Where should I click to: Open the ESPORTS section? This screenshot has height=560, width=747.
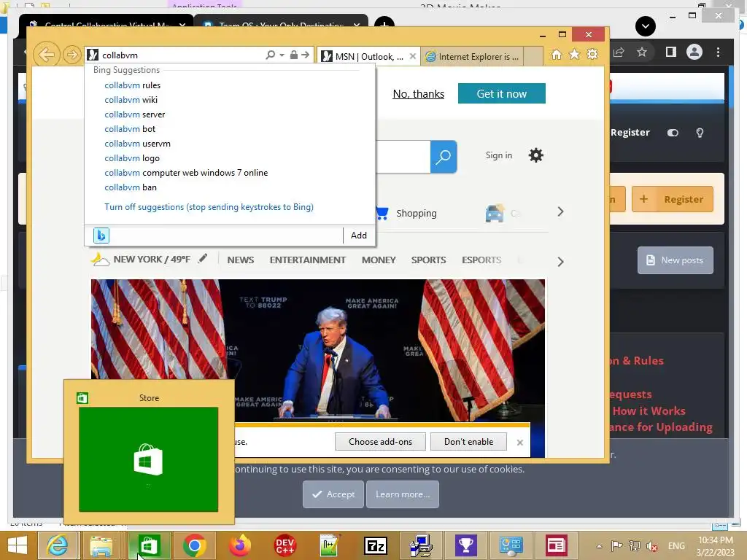[481, 260]
